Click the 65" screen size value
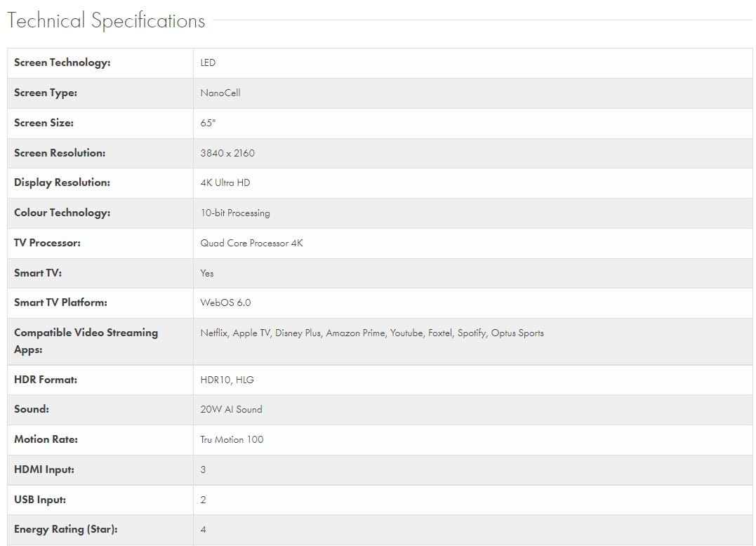Viewport: 756px width, 546px height. coord(208,123)
